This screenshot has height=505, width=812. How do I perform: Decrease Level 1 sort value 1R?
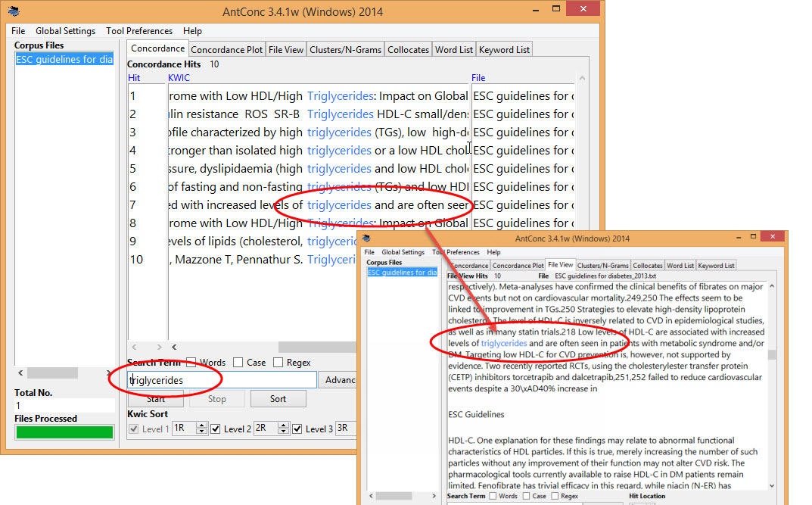tap(201, 432)
